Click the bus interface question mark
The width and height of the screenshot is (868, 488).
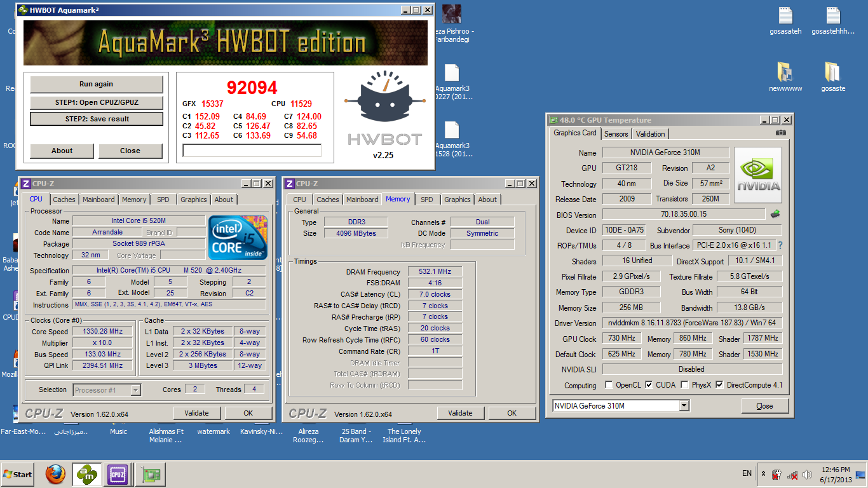pos(780,245)
